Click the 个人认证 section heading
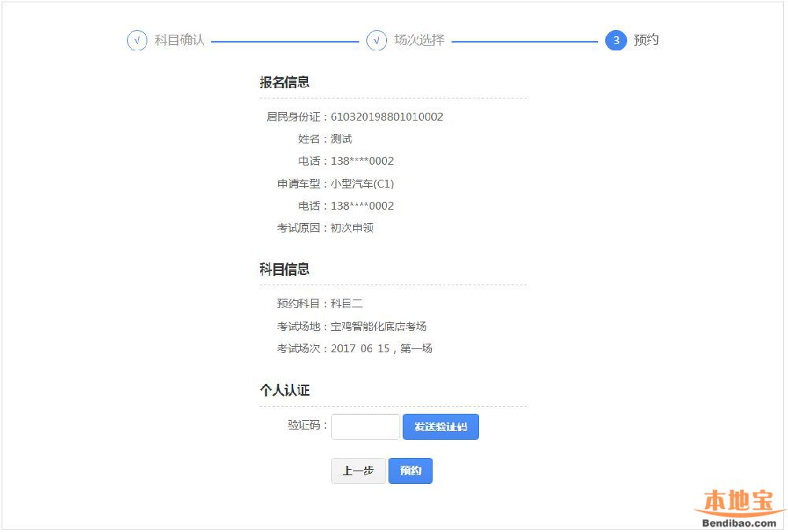 (284, 389)
